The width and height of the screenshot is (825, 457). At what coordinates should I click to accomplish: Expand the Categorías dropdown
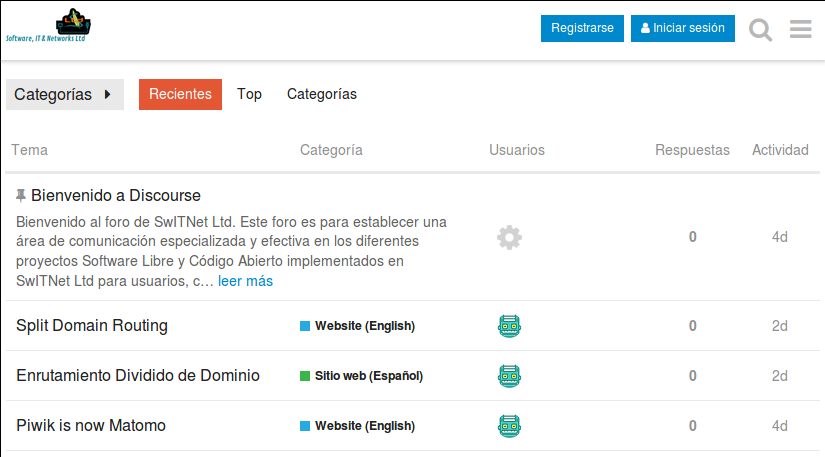[65, 95]
